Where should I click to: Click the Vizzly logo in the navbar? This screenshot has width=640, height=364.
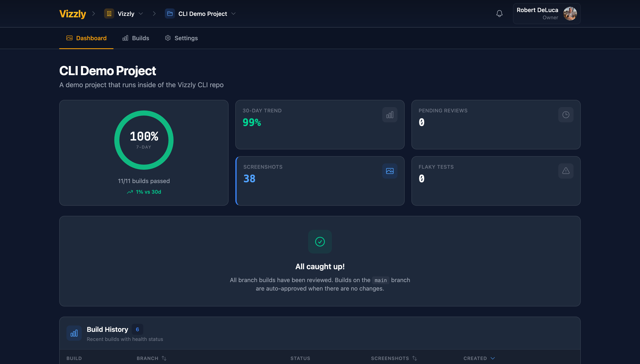coord(72,14)
